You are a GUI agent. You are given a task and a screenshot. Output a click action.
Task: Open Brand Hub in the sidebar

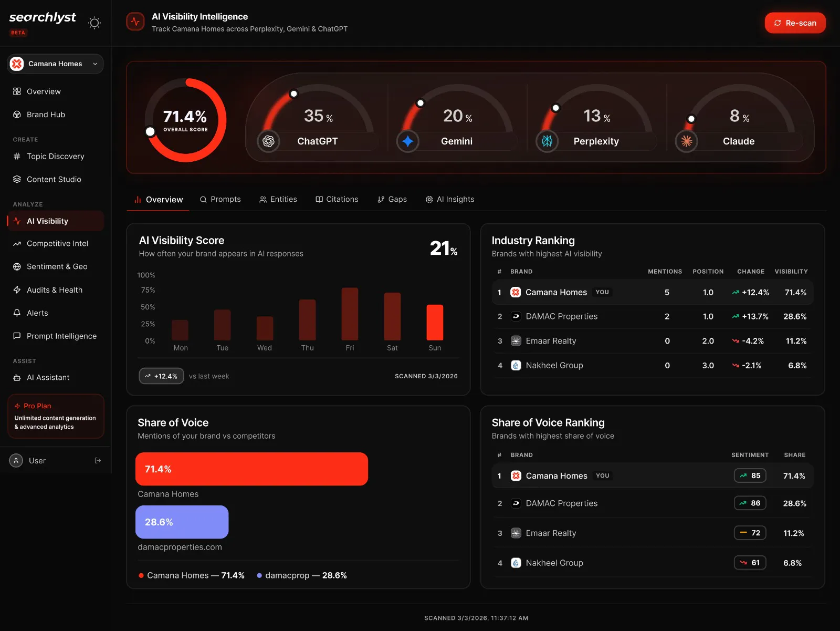(x=55, y=115)
